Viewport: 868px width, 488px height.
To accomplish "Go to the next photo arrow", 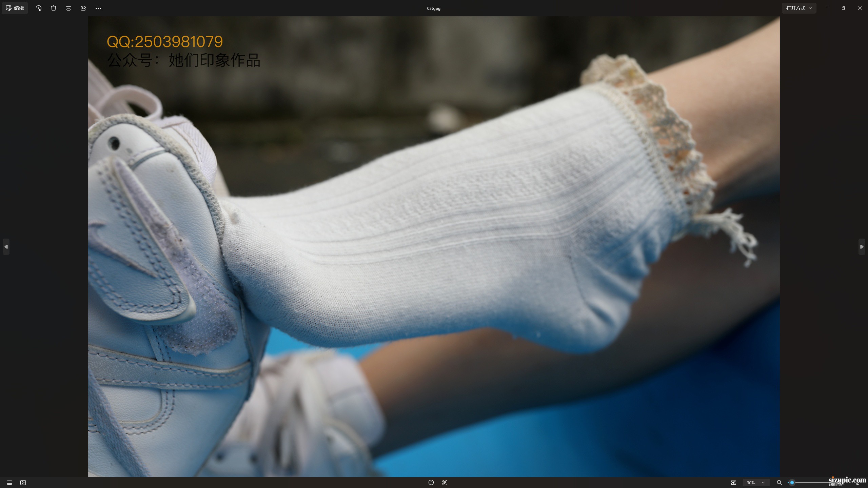I will [x=862, y=247].
